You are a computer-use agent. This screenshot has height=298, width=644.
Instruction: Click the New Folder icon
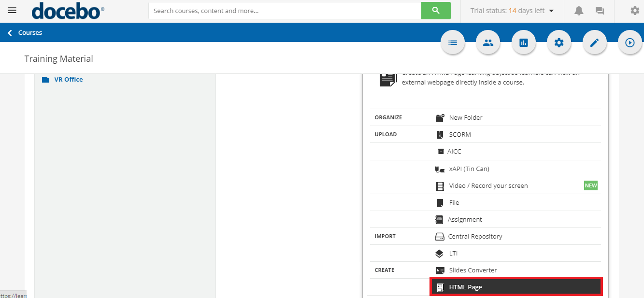[440, 117]
